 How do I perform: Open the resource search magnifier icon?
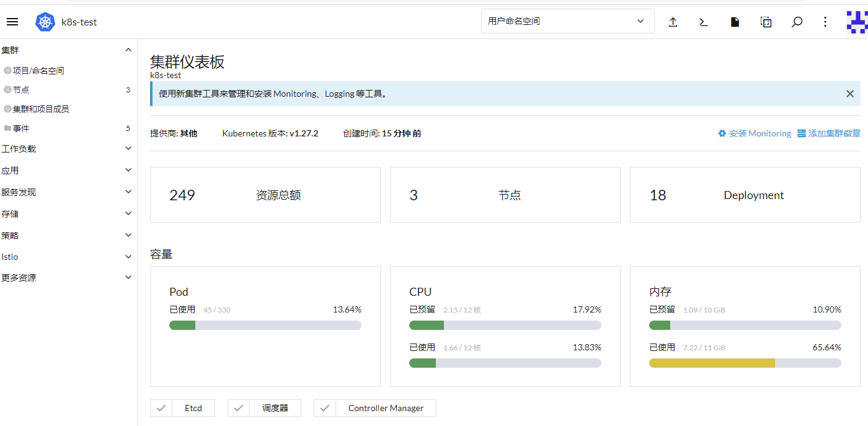click(797, 22)
